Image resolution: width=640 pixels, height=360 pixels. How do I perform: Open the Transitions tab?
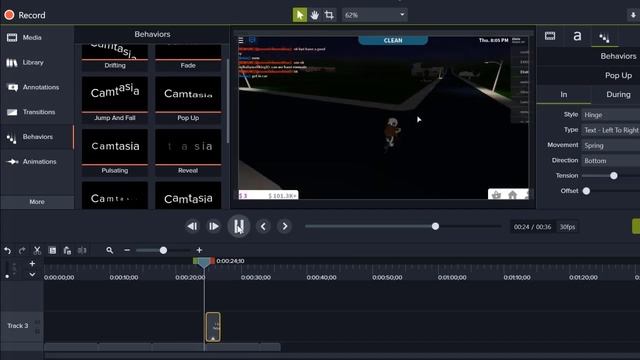[x=37, y=112]
